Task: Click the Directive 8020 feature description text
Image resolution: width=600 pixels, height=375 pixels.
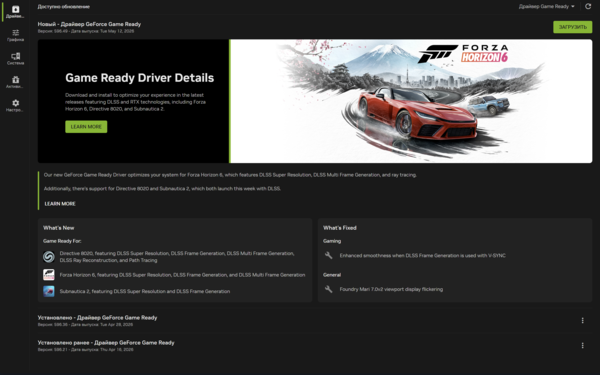Action: (177, 257)
